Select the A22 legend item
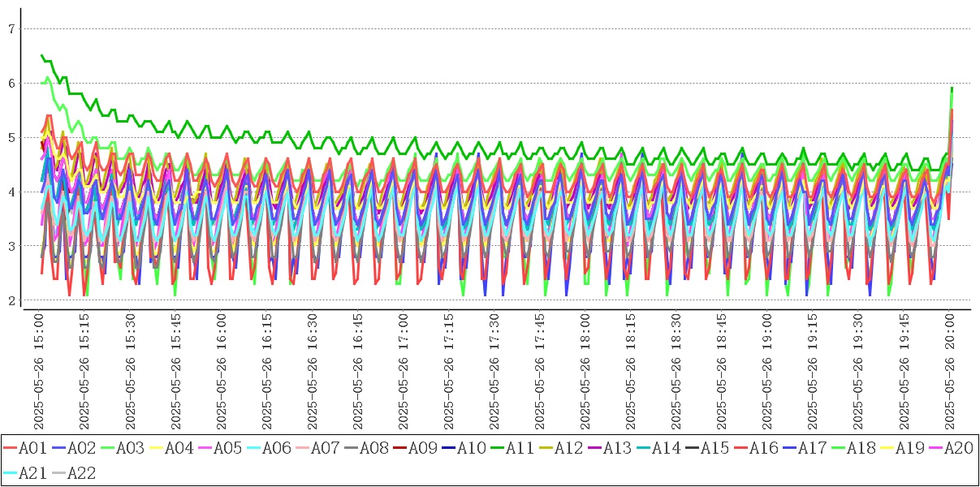The height and width of the screenshot is (487, 980). pos(73,473)
